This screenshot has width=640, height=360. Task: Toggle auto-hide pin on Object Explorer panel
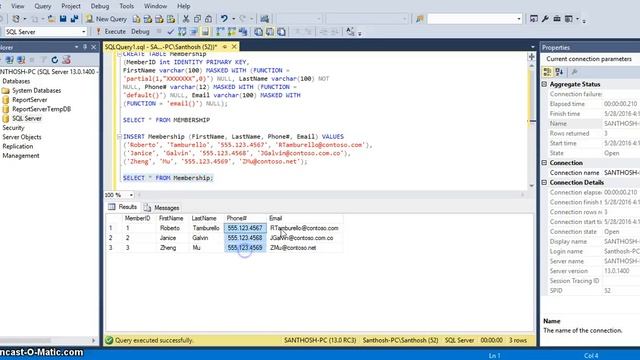(x=85, y=47)
